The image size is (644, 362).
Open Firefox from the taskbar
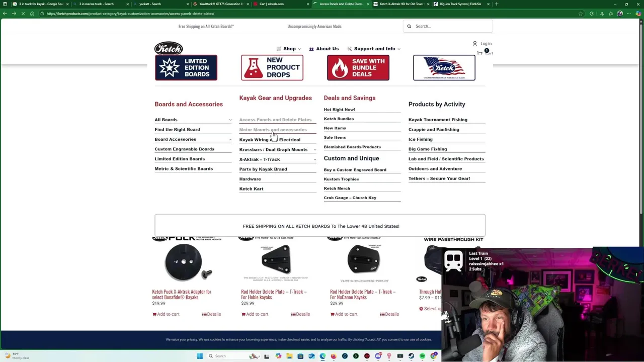pos(334,356)
